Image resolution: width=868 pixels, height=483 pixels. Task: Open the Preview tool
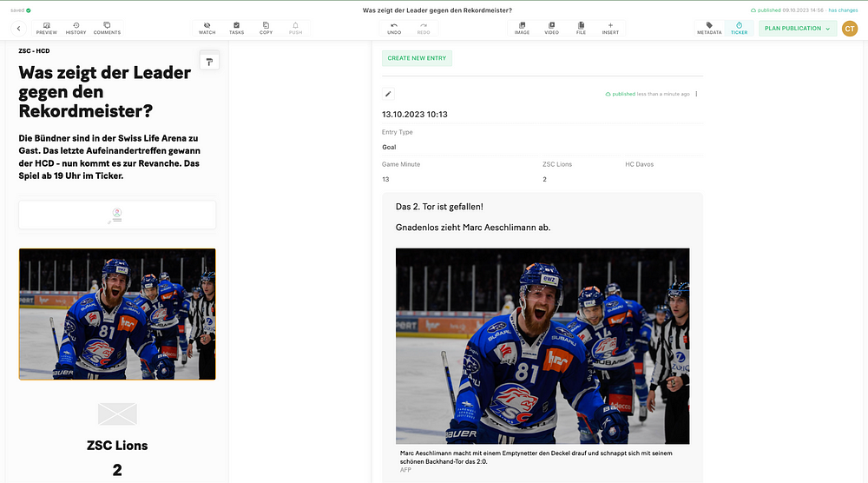[47, 29]
